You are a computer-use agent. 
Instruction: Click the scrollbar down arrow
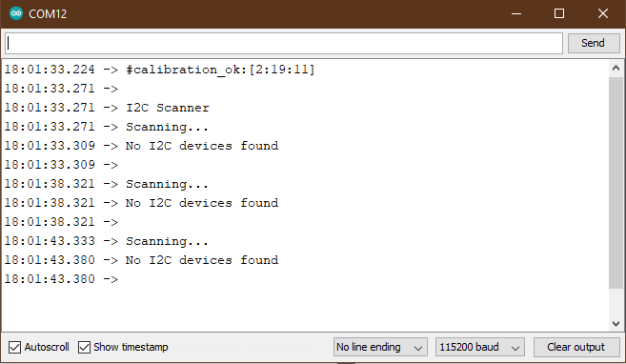click(x=616, y=323)
